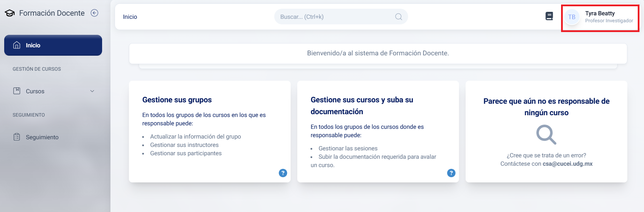Open help icon in Gestione sus grupos card
The width and height of the screenshot is (644, 212).
(x=283, y=173)
